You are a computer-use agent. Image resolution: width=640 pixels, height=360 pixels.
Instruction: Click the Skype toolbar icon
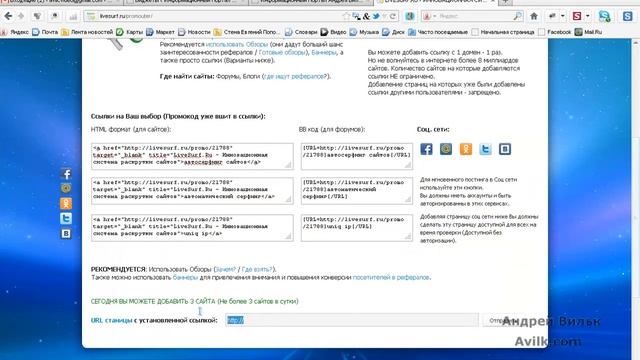[604, 16]
